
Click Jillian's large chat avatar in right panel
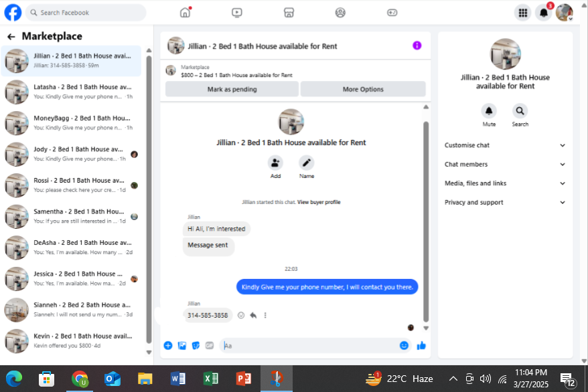tap(505, 54)
